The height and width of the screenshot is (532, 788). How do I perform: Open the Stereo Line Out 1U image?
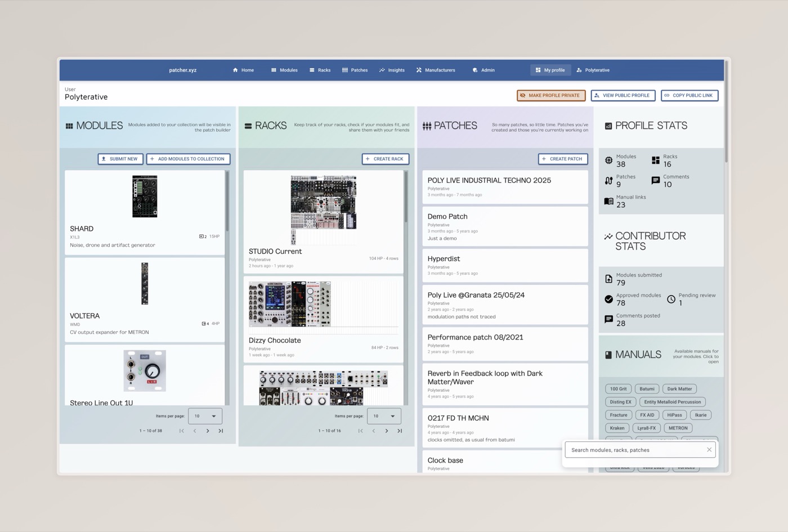[145, 370]
